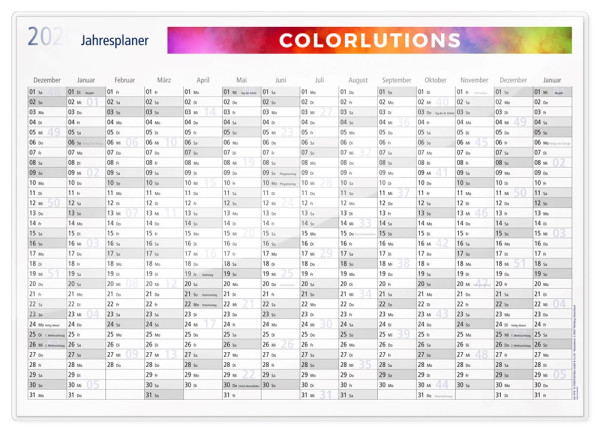This screenshot has height=433, width=600.
Task: Pick the August month header
Action: pos(358,79)
